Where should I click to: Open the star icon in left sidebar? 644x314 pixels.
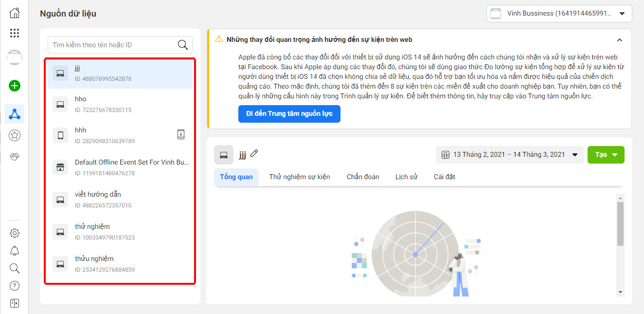15,136
